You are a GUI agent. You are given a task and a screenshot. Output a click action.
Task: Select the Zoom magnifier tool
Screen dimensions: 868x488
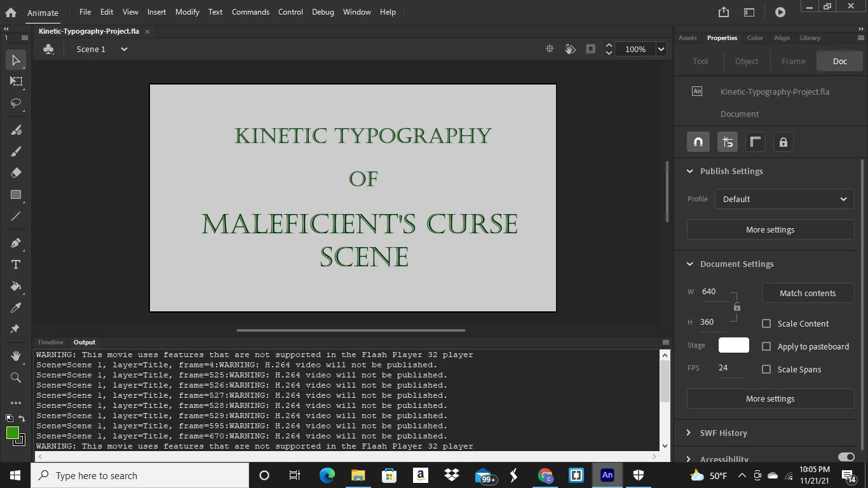click(16, 378)
